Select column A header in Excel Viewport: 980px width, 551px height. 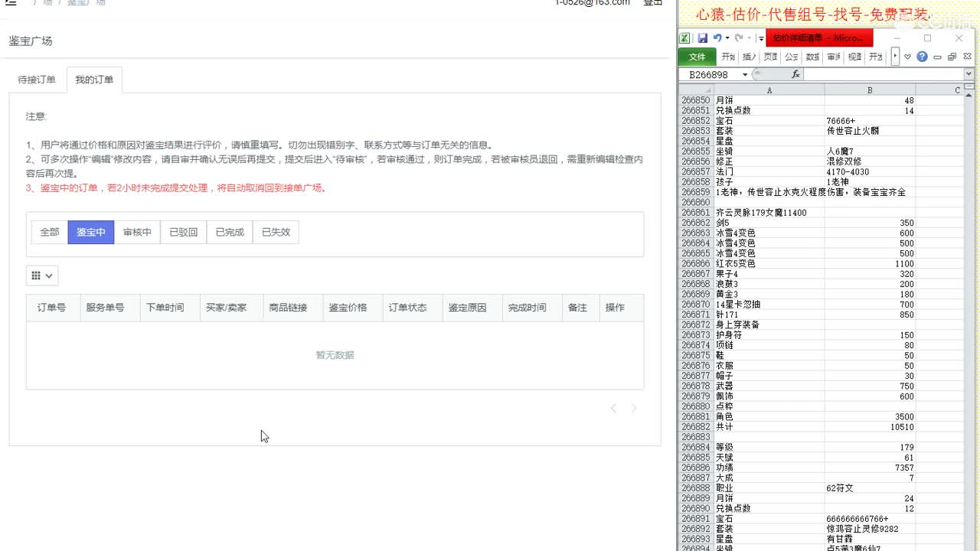coord(769,90)
